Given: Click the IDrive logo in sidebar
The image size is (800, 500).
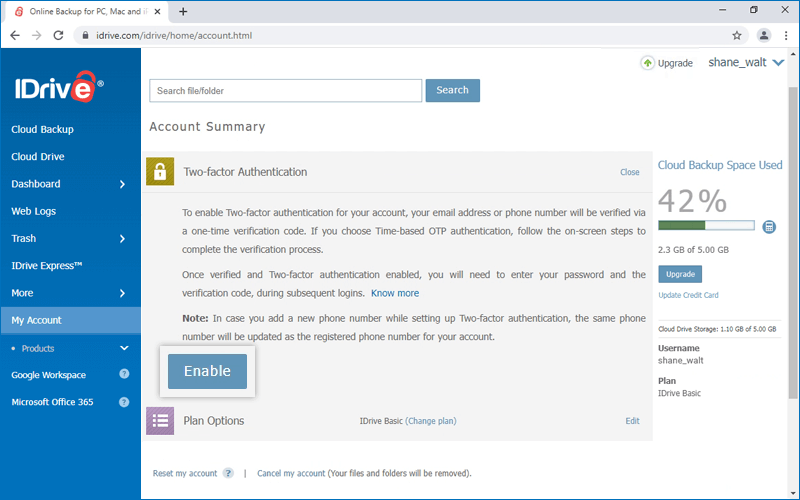Looking at the screenshot, I should [57, 87].
